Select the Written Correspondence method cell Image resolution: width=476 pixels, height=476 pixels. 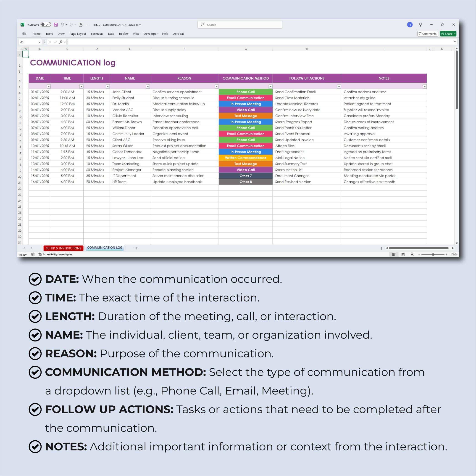[246, 158]
